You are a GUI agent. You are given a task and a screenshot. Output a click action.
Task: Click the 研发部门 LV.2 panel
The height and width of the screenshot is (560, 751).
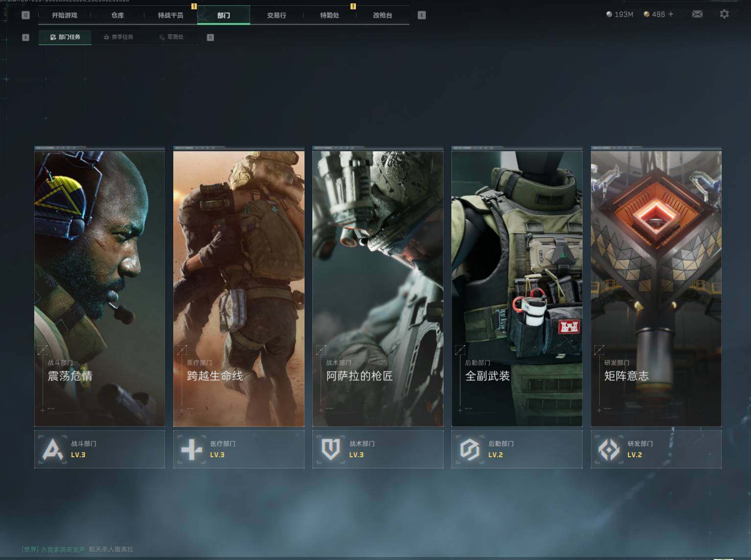click(656, 449)
